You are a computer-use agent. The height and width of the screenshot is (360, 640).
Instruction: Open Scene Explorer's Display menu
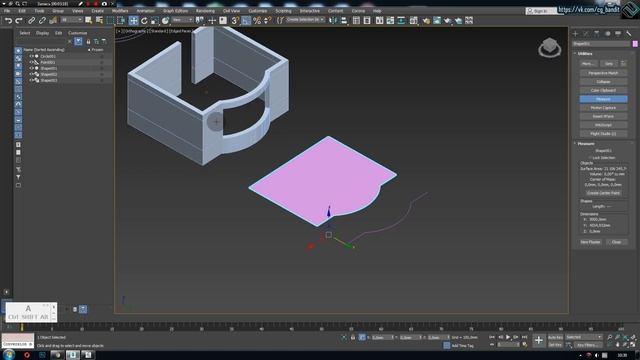coord(42,33)
